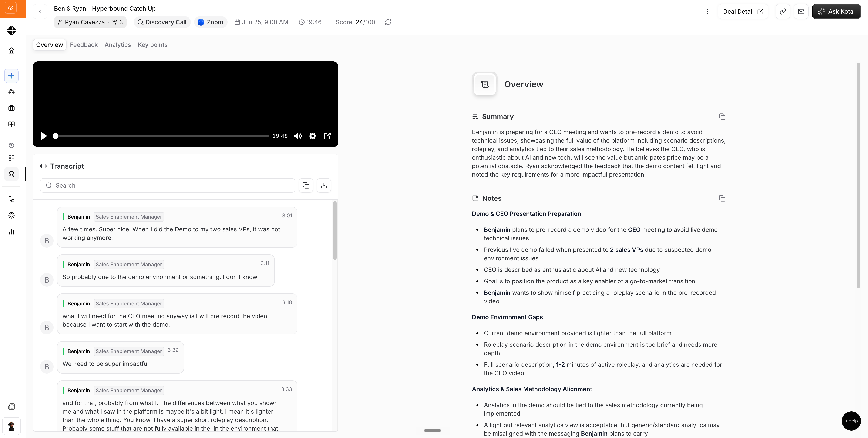868x438 pixels.
Task: Click the Ask Kota button
Action: pos(836,11)
